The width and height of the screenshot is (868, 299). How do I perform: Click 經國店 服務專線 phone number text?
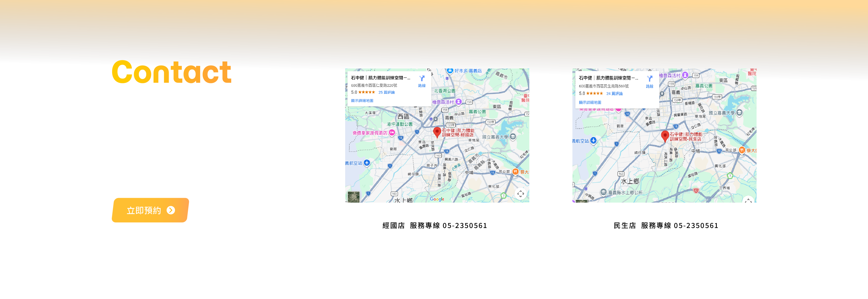(x=465, y=225)
